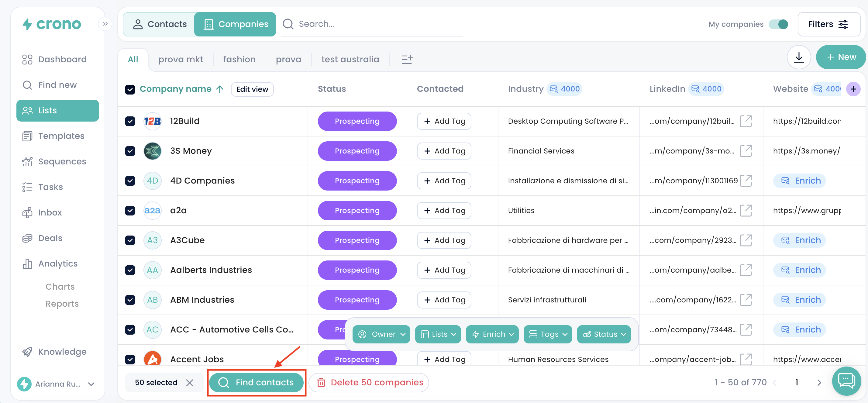The height and width of the screenshot is (403, 868).
Task: Open the Aalberts Industries LinkedIn external link icon
Action: 746,270
